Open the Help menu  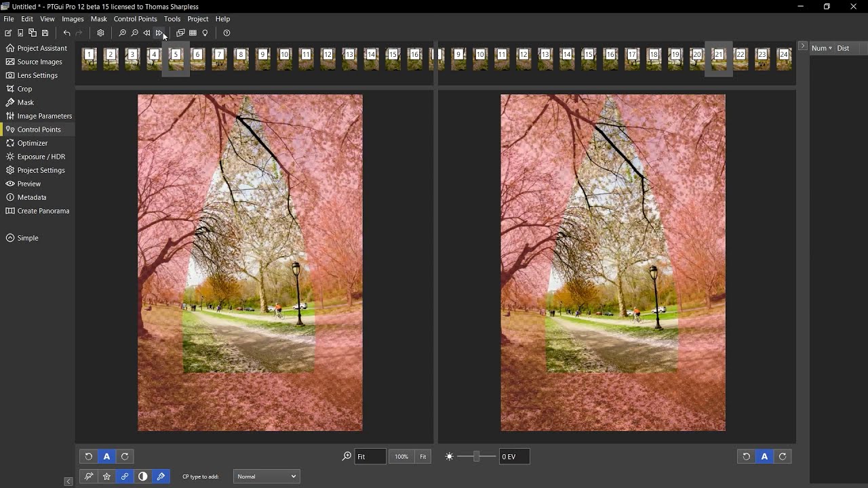coord(222,19)
